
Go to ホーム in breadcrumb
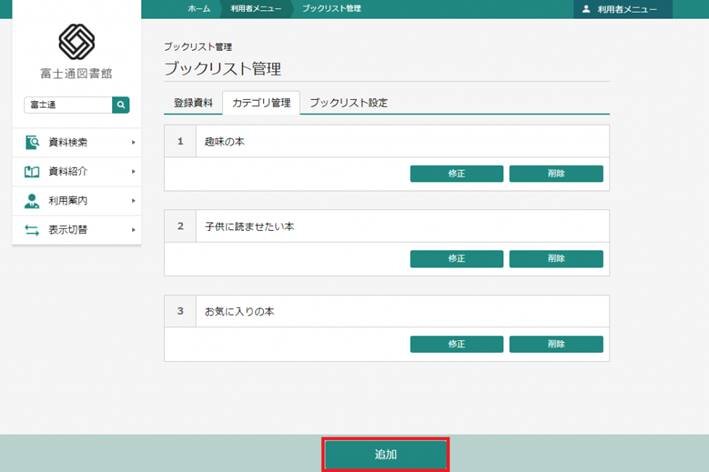point(199,8)
